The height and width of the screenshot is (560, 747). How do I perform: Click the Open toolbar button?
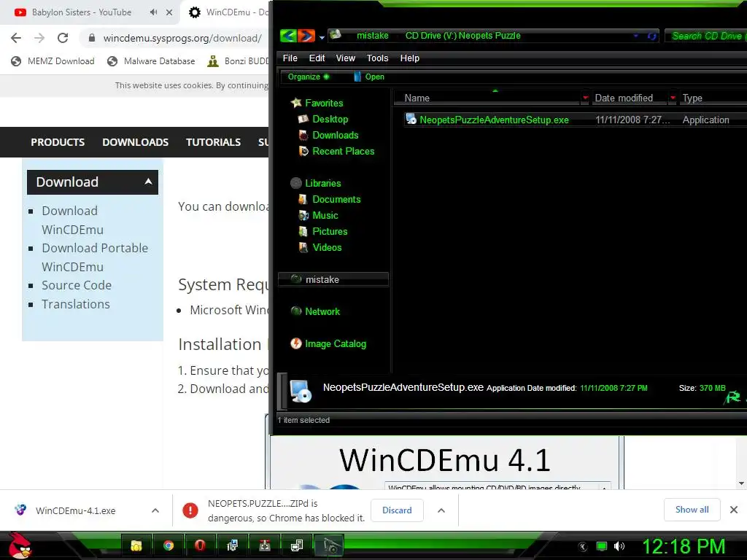click(369, 77)
